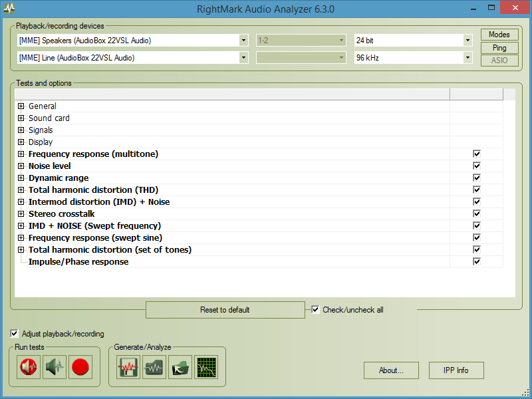Click the RightMark app icon in title bar
Viewport: 532px width, 399px height.
tap(9, 8)
